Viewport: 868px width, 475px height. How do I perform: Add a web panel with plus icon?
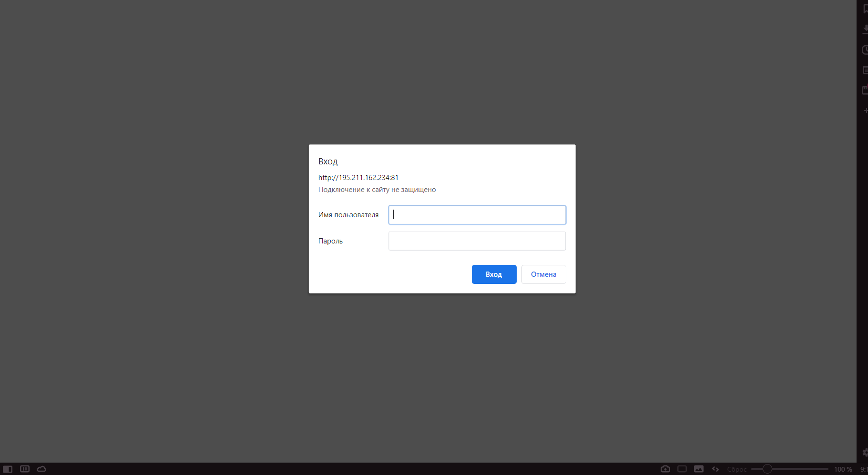pos(866,111)
